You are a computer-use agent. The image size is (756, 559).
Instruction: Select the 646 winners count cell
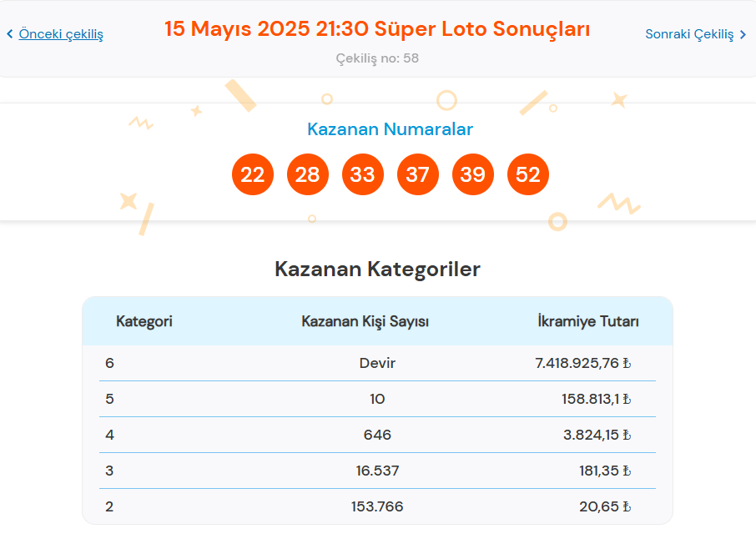pyautogui.click(x=377, y=435)
